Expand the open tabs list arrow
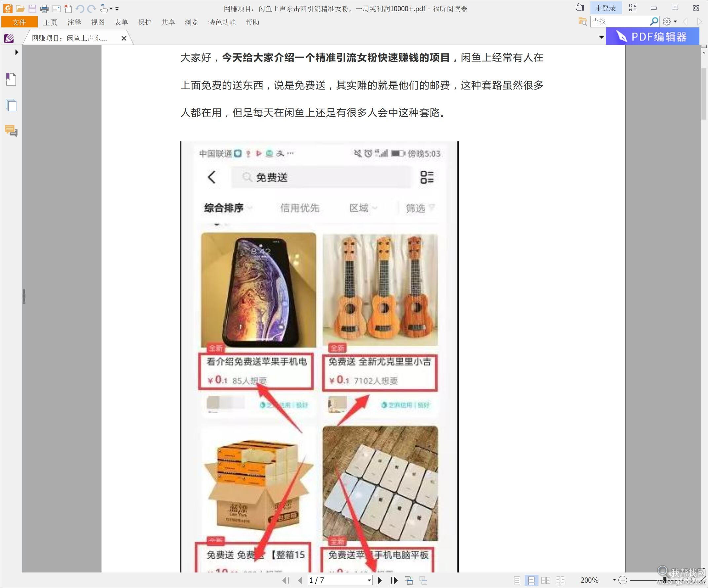The height and width of the screenshot is (588, 708). click(601, 37)
